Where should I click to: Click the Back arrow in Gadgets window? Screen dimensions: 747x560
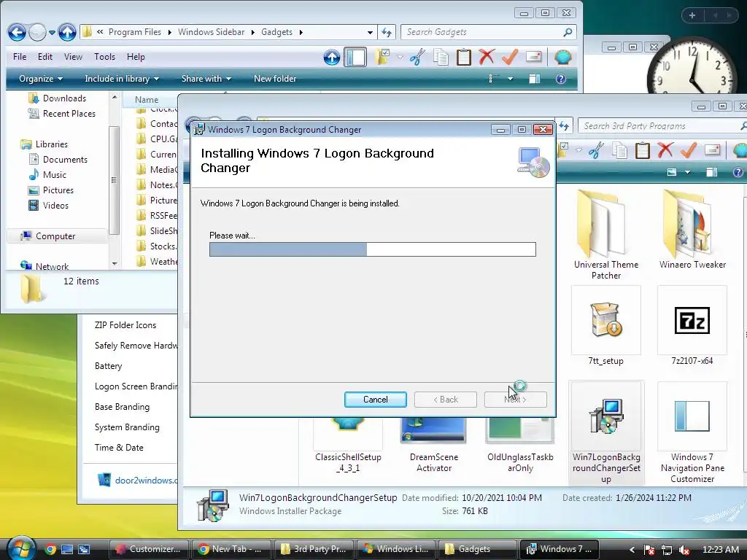18,32
